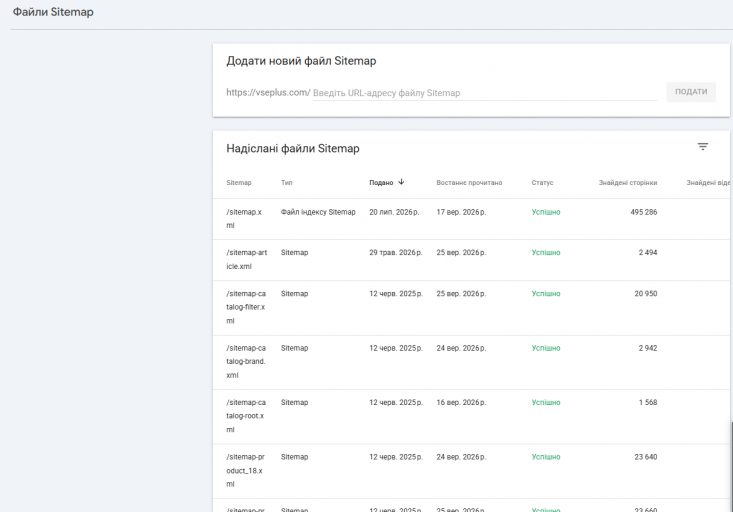Select the 23 640 pages value

(x=646, y=457)
